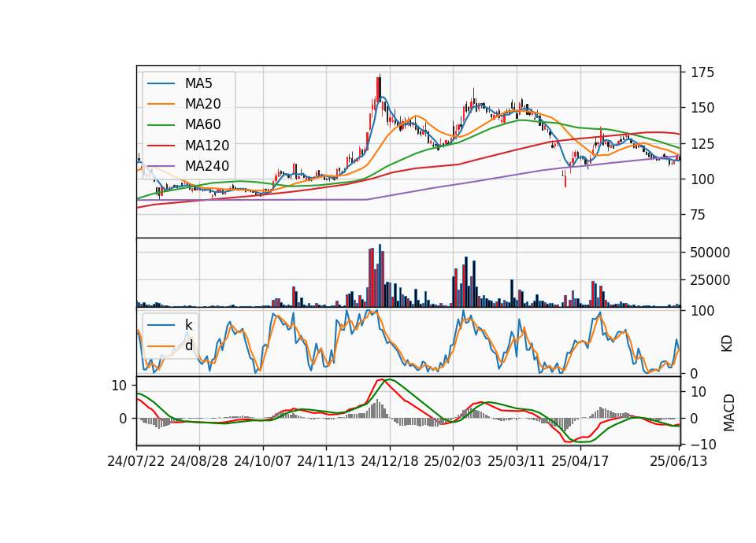Click the 24/11/13 date tick label
The height and width of the screenshot is (543, 756).
[326, 462]
